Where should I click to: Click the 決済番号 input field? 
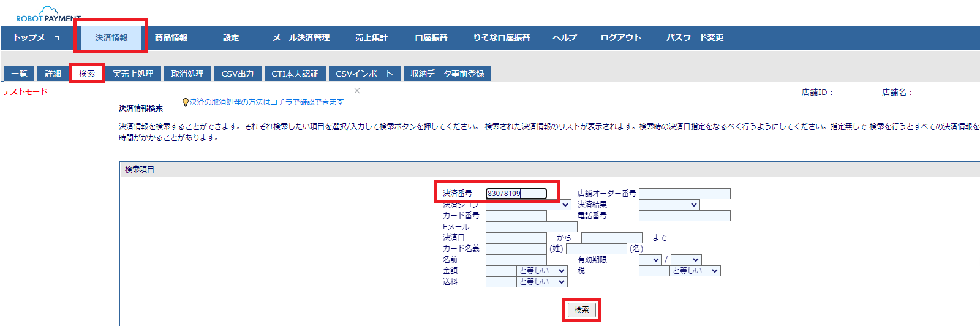click(x=516, y=194)
